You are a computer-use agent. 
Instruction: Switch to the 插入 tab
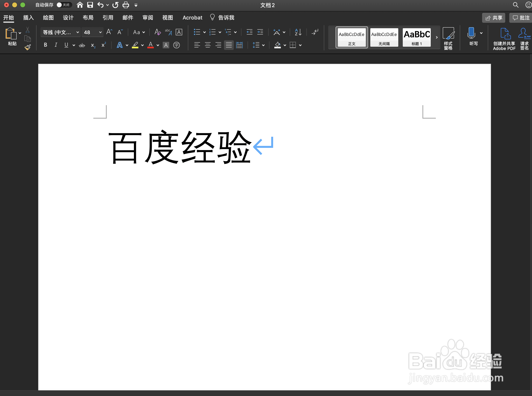tap(28, 18)
